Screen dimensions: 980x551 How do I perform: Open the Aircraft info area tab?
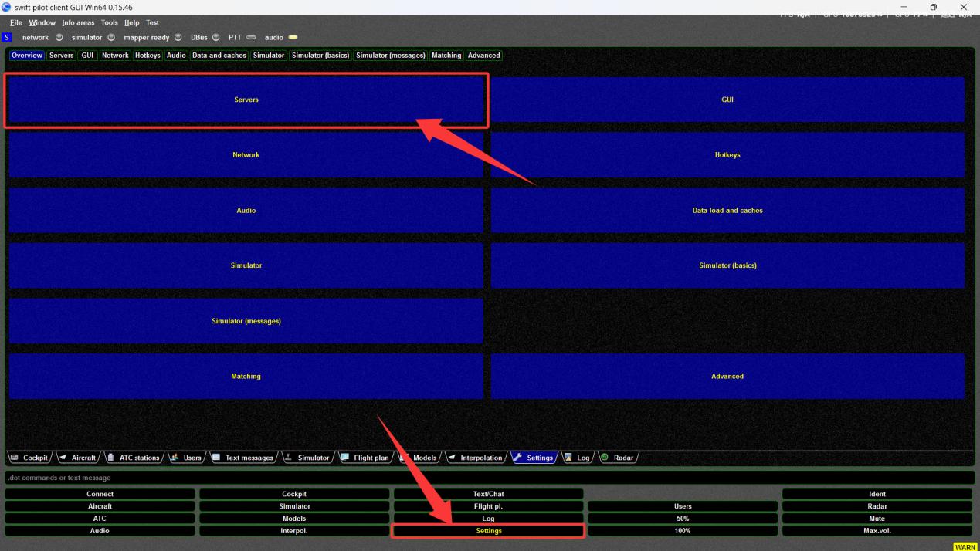coord(77,458)
